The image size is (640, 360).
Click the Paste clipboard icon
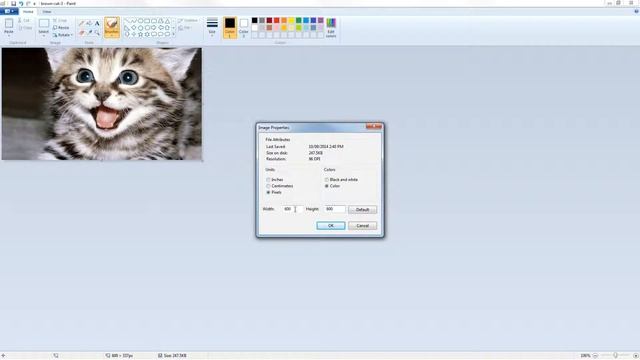(9, 24)
